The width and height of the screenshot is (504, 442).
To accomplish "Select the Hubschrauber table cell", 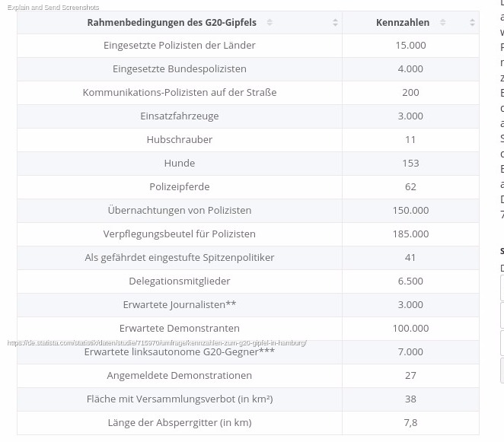I will pyautogui.click(x=180, y=140).
